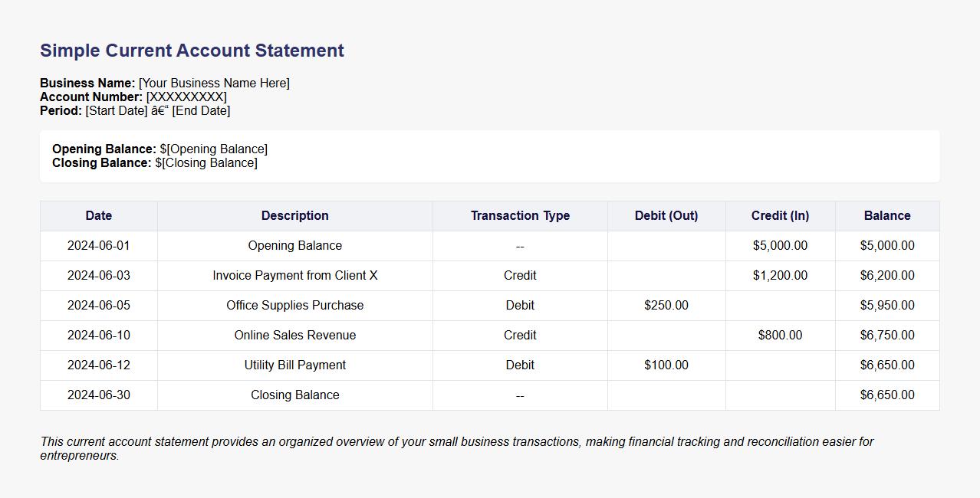Click the Online Sales Revenue entry
Viewport: 980px width, 498px height.
pos(294,335)
